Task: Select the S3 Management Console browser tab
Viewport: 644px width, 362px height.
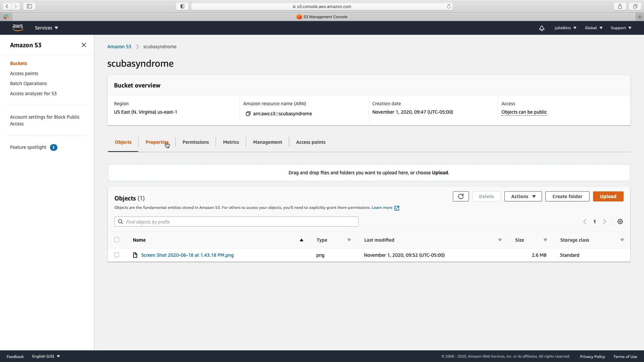Action: tap(322, 17)
